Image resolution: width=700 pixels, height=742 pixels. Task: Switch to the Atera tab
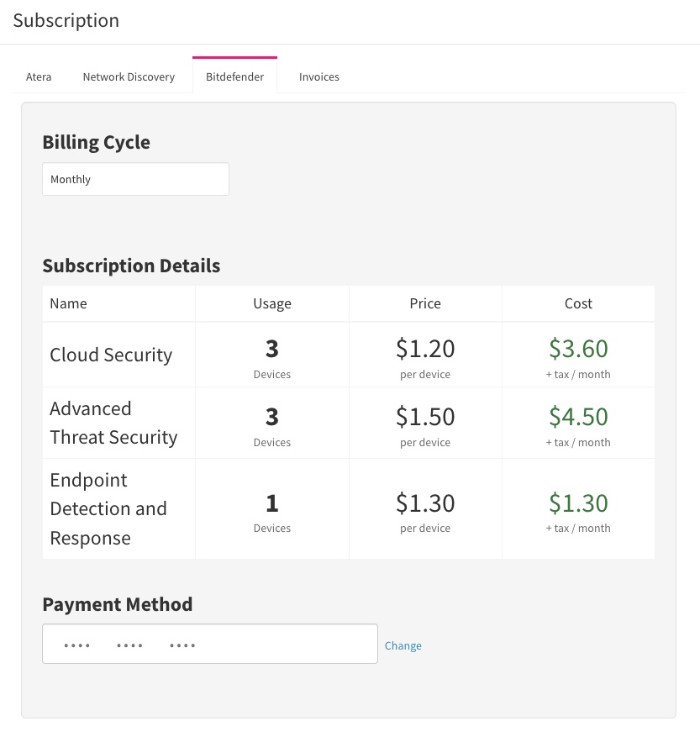39,76
